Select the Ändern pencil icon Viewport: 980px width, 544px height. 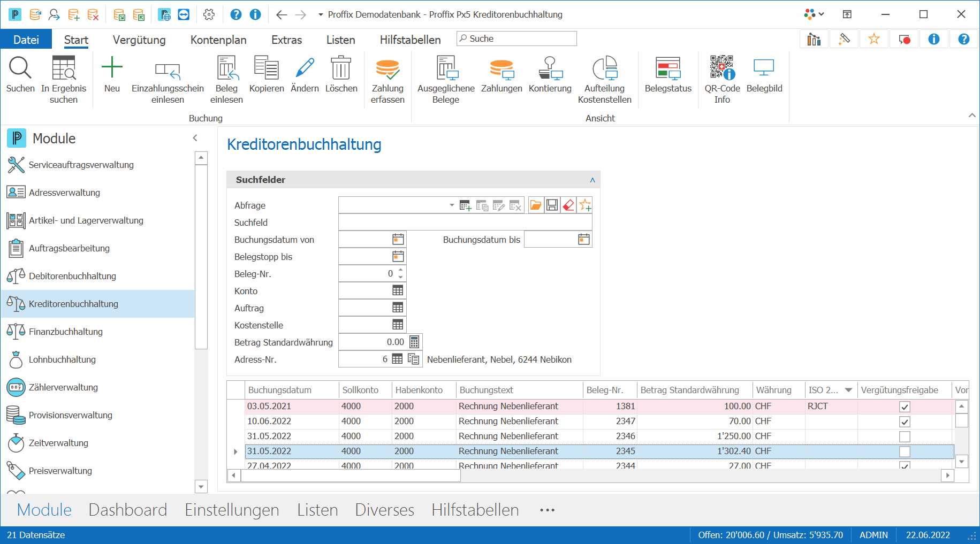(x=305, y=68)
